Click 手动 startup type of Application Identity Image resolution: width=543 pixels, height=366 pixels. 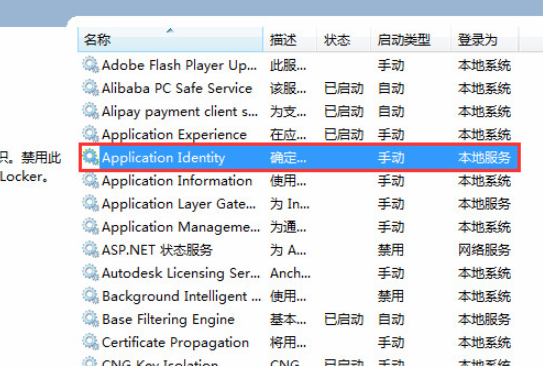[391, 158]
